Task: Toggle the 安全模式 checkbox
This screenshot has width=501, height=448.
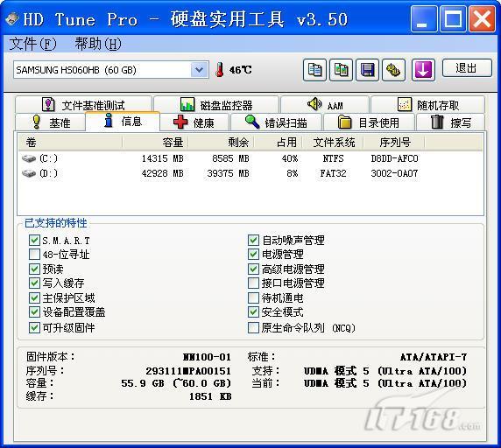Action: click(x=253, y=312)
